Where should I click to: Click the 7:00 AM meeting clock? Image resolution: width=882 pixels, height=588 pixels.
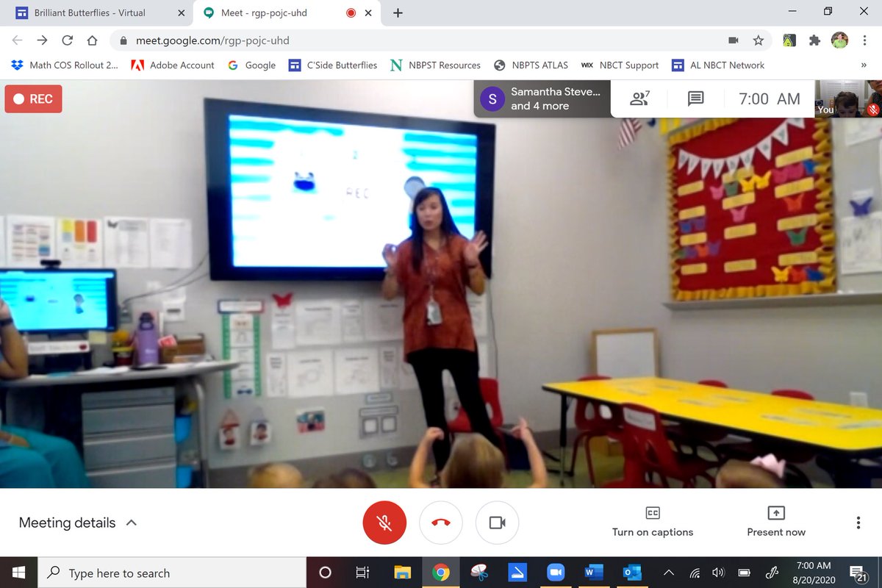[769, 98]
